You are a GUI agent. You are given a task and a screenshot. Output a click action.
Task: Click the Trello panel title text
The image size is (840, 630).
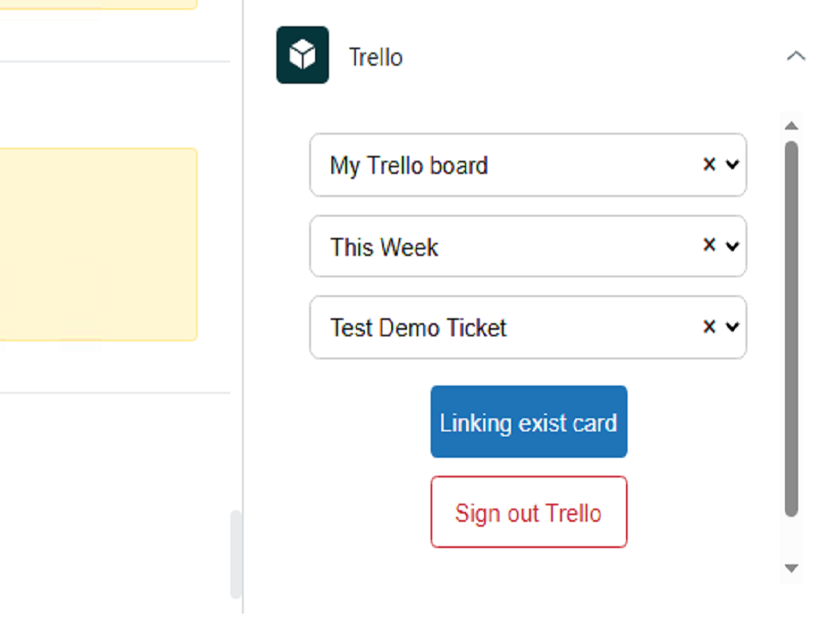point(375,57)
